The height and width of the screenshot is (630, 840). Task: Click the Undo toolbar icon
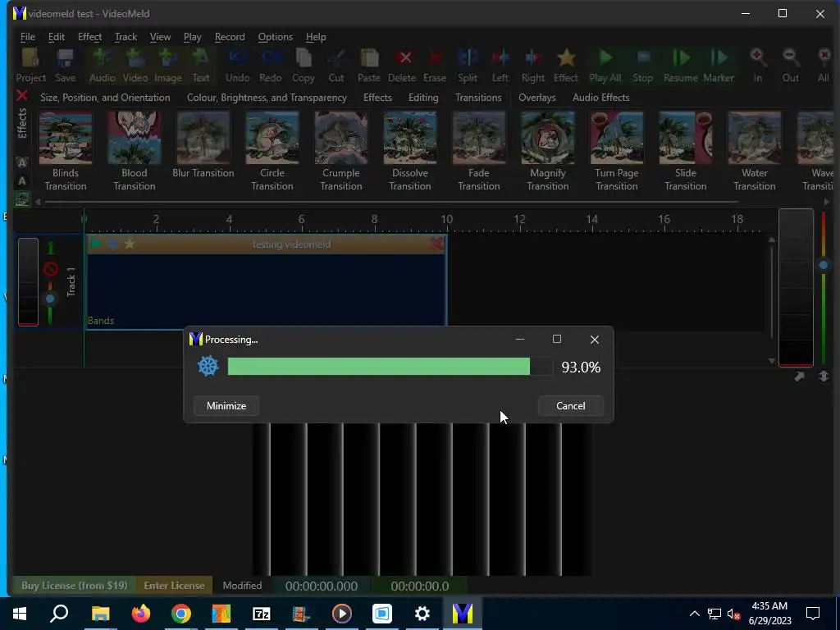tap(237, 66)
